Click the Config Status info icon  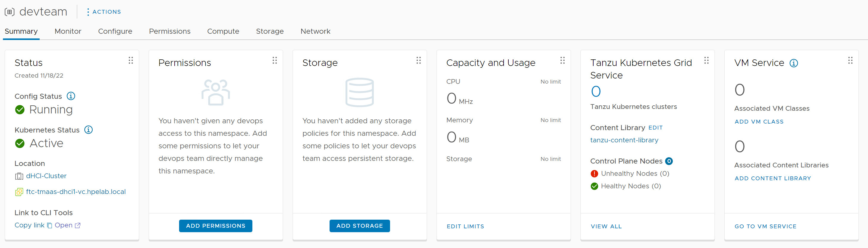pyautogui.click(x=71, y=96)
